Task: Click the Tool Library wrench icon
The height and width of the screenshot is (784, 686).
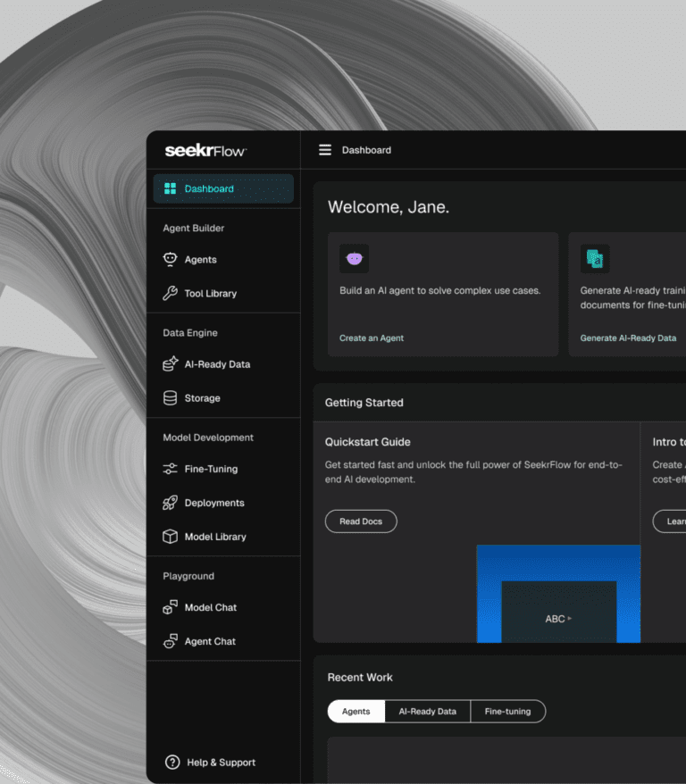Action: [170, 294]
